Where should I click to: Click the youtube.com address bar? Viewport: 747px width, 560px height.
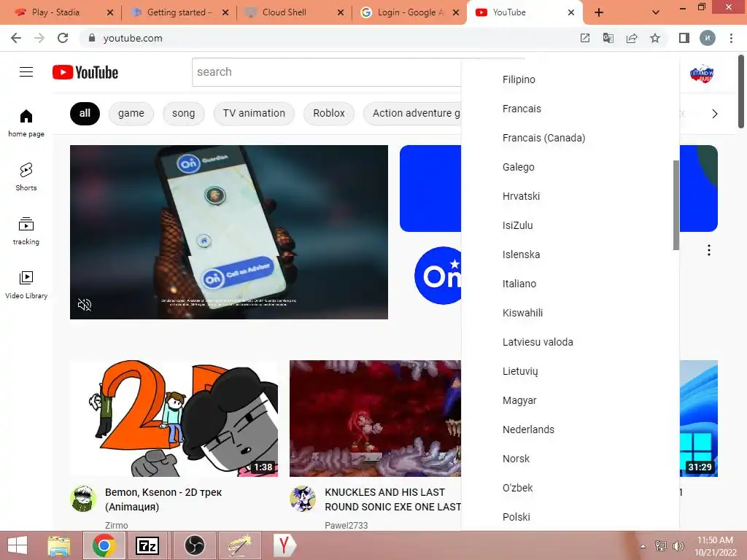329,38
